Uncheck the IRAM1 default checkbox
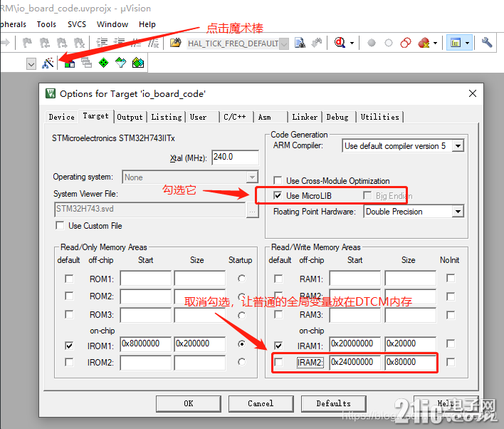The width and height of the screenshot is (504, 429). 278,346
